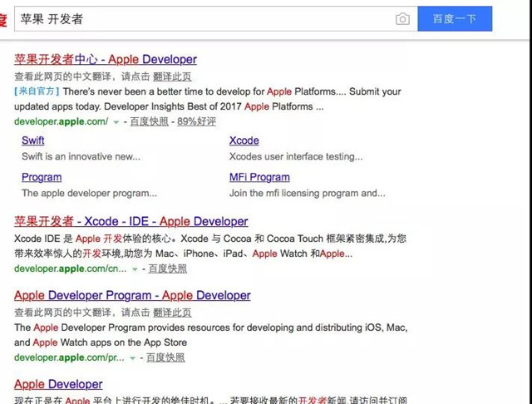Open 百度快照 for the developer.apple.com/ result
The width and height of the screenshot is (532, 404).
click(150, 121)
